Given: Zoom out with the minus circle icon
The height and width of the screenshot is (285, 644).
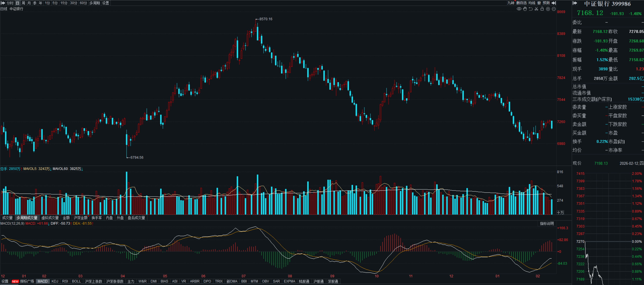Looking at the screenshot, I should point(553,9).
